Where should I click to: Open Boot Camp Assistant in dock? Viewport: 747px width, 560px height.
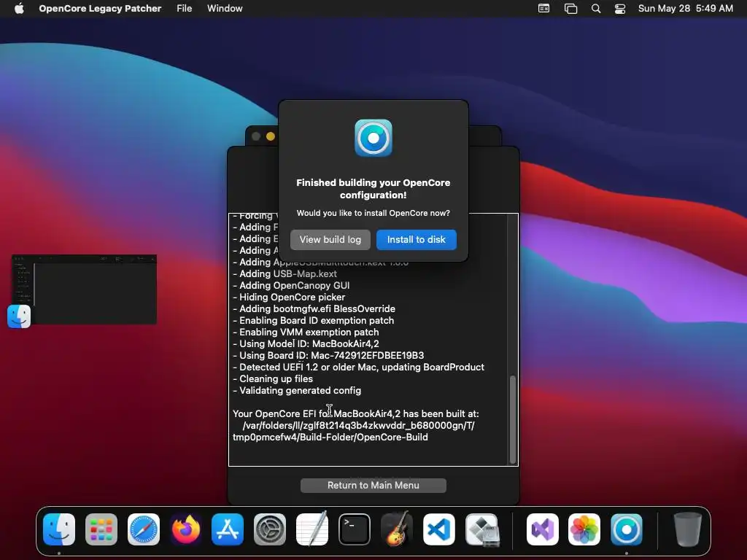click(x=481, y=529)
